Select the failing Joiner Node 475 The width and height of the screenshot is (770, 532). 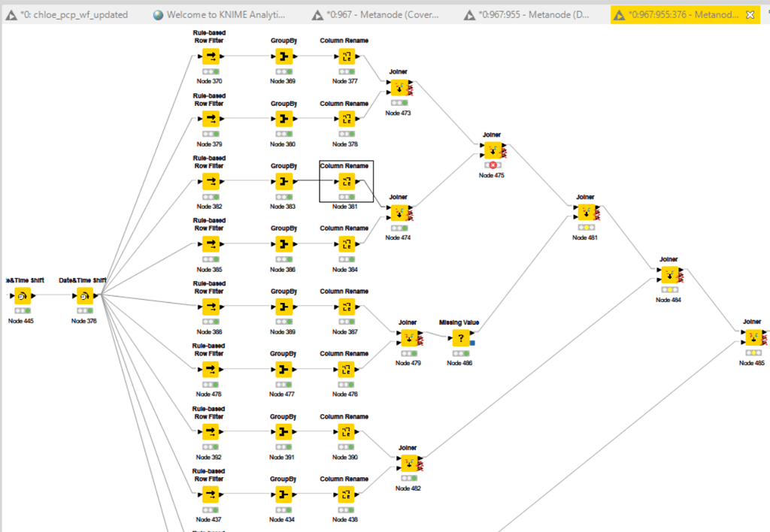[x=493, y=149]
